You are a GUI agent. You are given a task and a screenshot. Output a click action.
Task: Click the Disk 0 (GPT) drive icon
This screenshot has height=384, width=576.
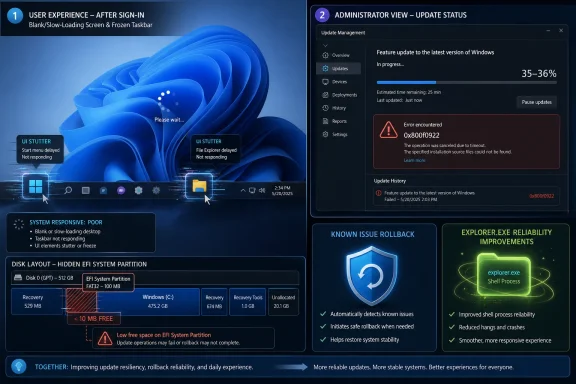18,278
